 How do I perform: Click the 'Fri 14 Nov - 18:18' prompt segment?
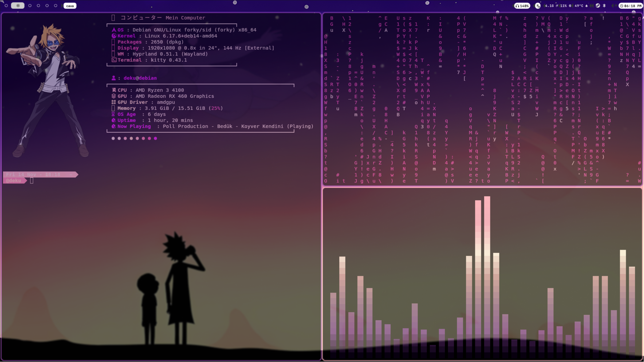[x=40, y=174]
